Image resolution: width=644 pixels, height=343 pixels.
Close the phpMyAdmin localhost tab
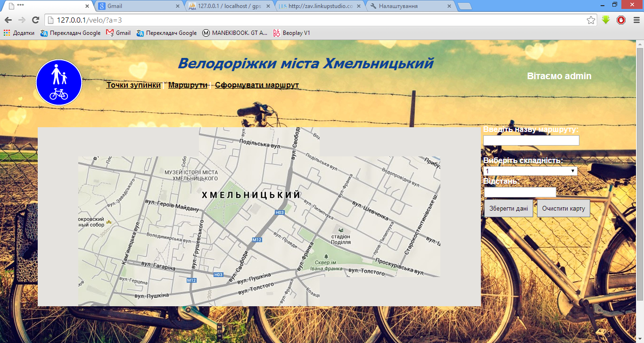[x=268, y=7]
